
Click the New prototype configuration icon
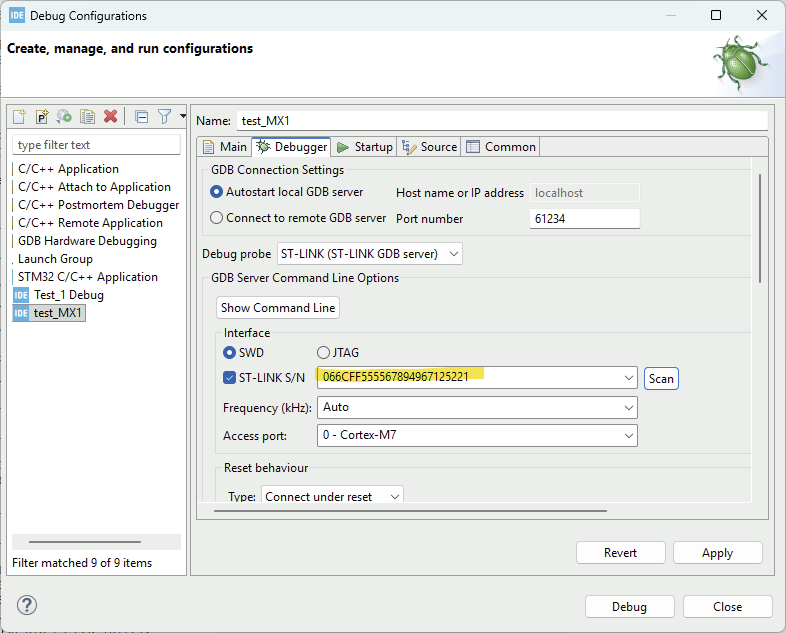(x=42, y=117)
